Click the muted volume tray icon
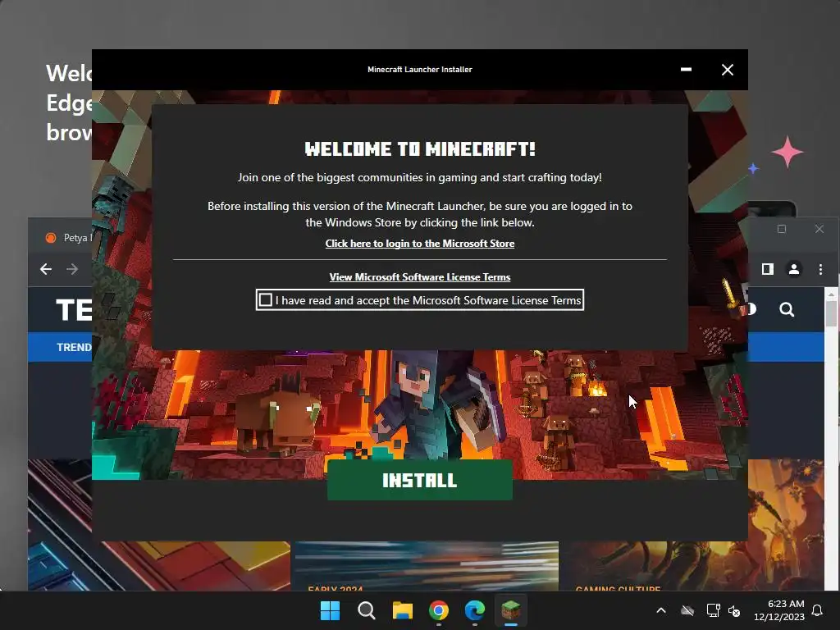This screenshot has width=840, height=630. 734,610
